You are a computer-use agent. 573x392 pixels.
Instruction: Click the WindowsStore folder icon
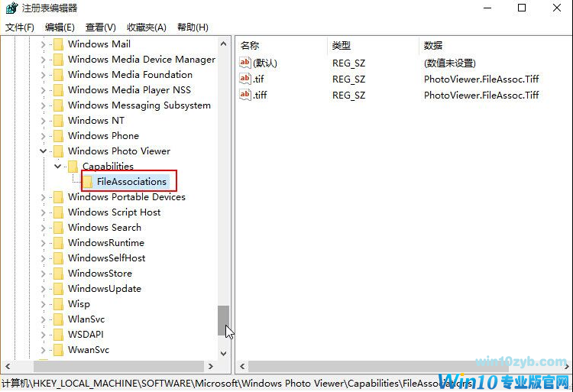point(59,274)
